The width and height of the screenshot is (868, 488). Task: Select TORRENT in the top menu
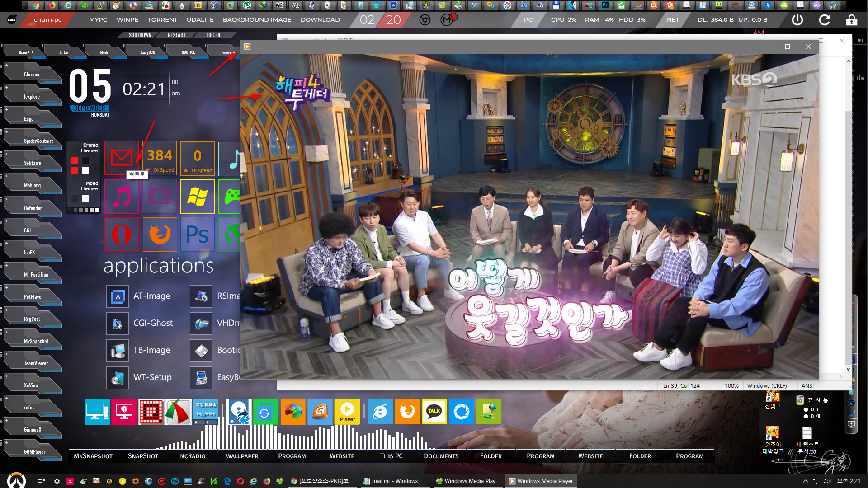click(163, 20)
